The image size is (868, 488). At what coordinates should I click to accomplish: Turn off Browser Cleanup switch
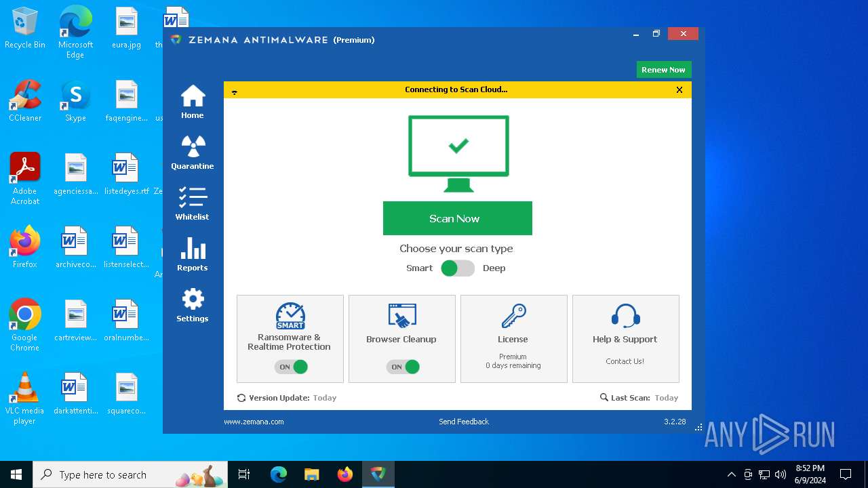point(403,367)
